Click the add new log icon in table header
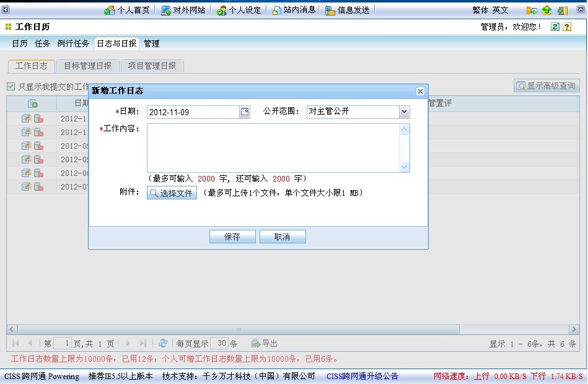 point(32,103)
